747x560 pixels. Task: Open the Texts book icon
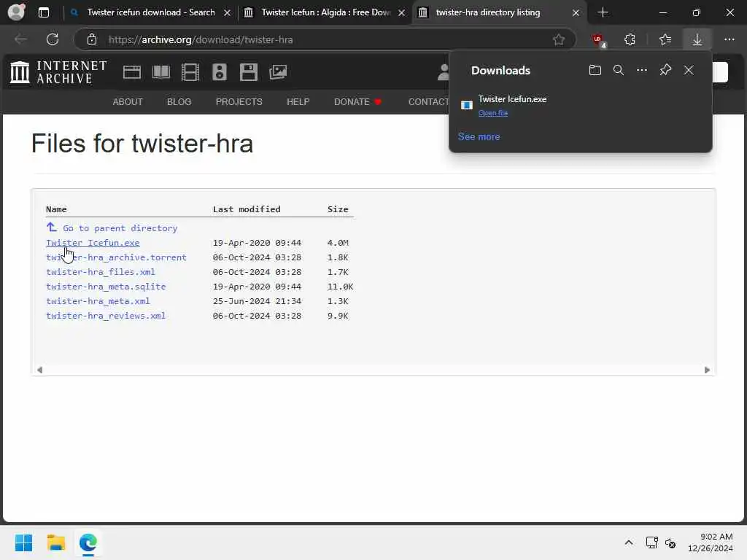point(161,72)
